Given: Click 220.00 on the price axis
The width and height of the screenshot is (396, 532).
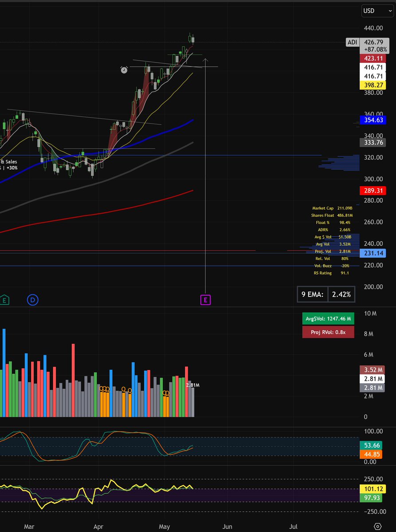Looking at the screenshot, I should click(373, 265).
